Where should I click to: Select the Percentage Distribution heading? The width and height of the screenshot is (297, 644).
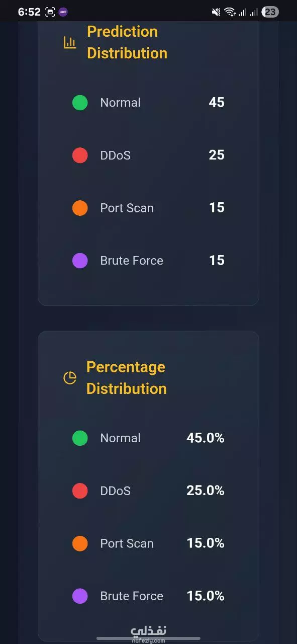click(126, 378)
